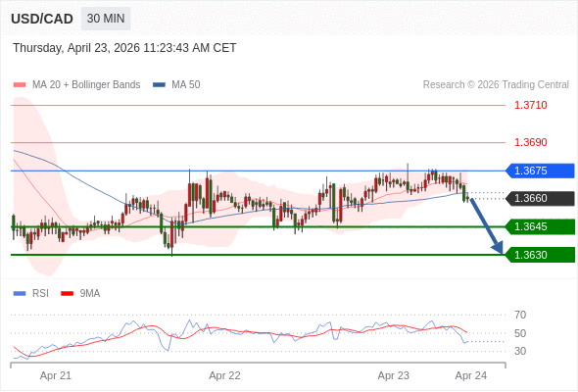The image size is (578, 392).
Task: Click the Research © 2026 Trading Central credit
Action: coord(496,85)
